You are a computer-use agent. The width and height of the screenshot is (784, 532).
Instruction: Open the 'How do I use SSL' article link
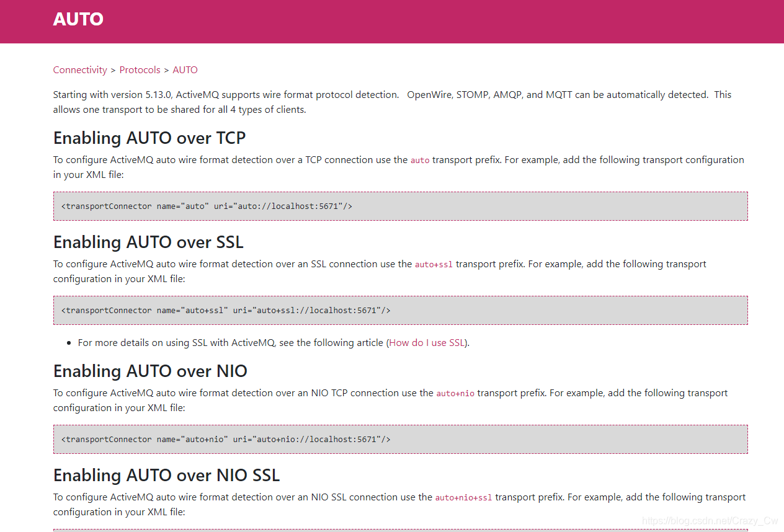click(427, 343)
